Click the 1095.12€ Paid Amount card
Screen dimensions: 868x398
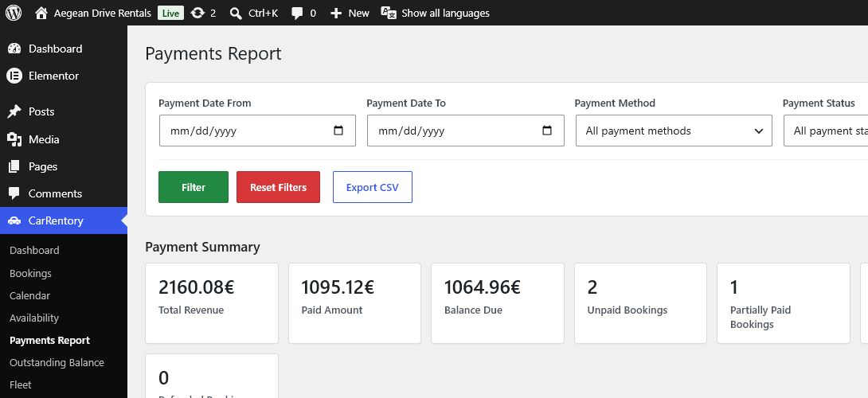pos(355,303)
